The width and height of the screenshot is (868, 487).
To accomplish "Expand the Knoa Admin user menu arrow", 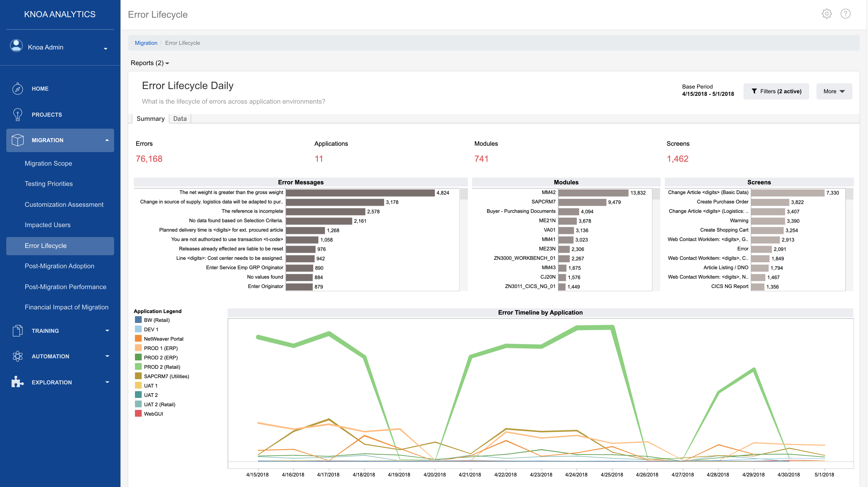I will coord(106,48).
